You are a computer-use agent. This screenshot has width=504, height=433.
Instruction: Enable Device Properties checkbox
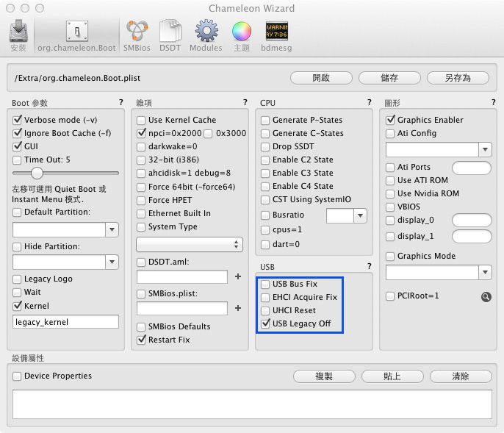point(17,376)
